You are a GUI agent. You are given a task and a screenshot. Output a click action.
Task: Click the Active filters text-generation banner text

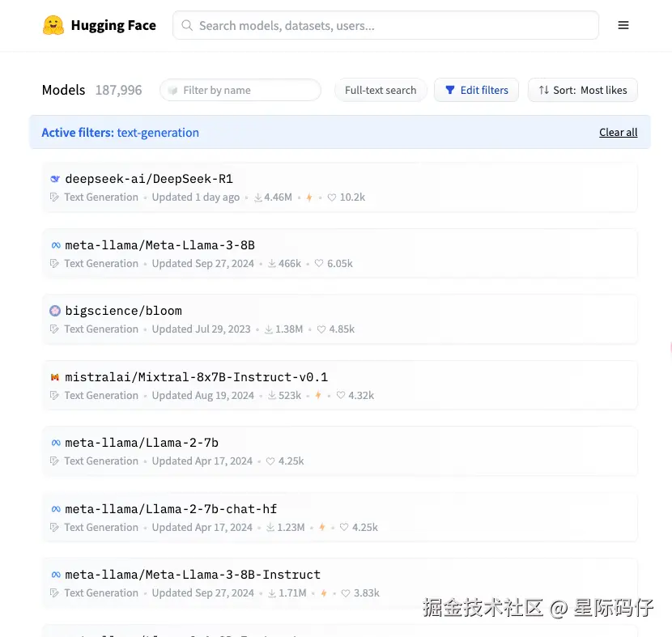(x=121, y=133)
